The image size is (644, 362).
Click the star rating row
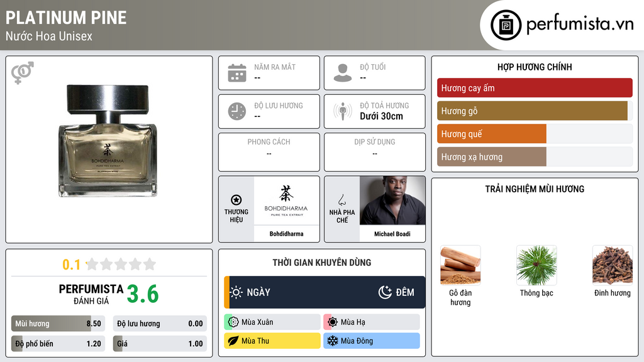(121, 265)
